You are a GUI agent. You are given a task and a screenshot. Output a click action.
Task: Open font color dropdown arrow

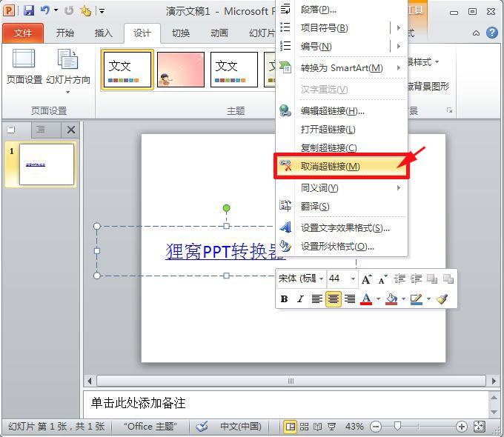[378, 298]
